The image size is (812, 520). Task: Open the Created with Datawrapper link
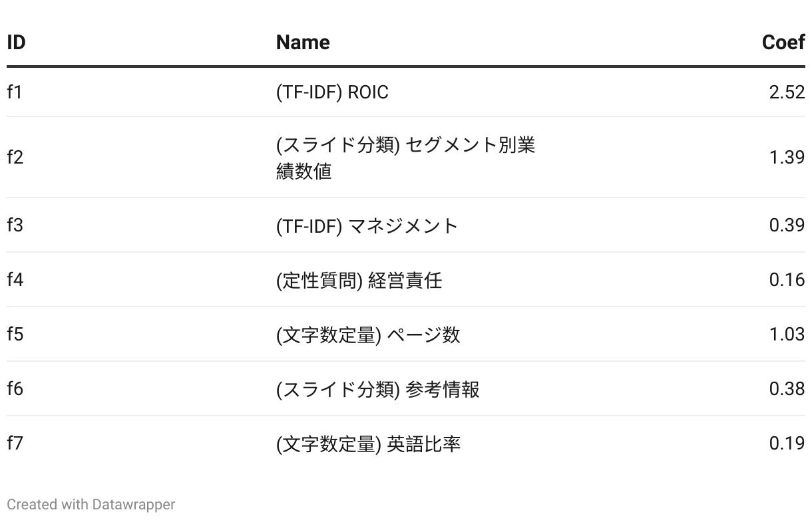[x=91, y=505]
